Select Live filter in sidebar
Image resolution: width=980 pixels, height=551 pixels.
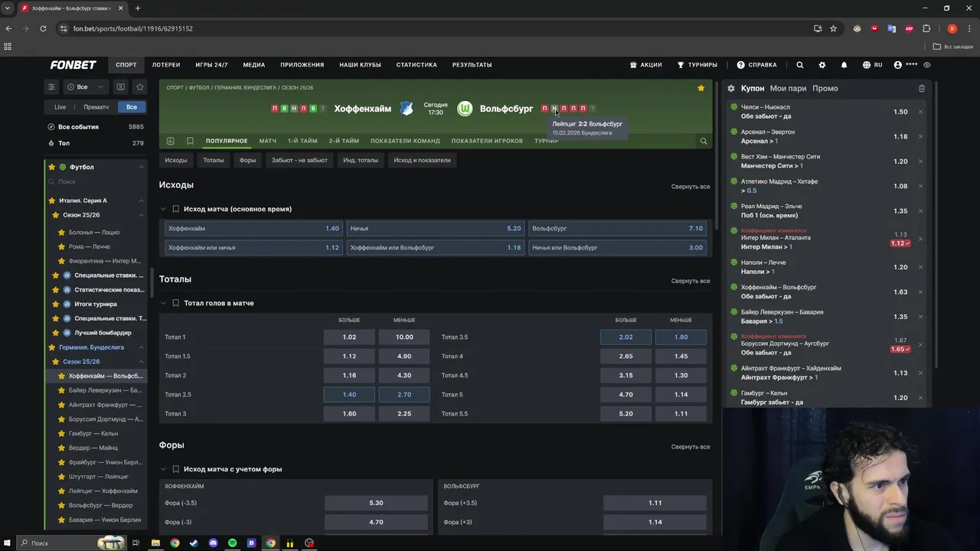(x=60, y=107)
